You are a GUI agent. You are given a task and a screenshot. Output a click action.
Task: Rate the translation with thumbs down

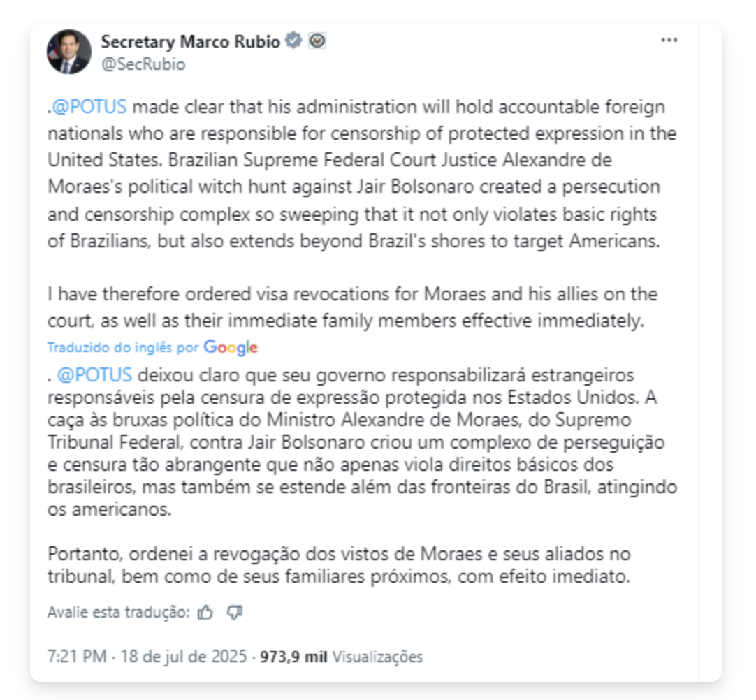click(x=235, y=613)
